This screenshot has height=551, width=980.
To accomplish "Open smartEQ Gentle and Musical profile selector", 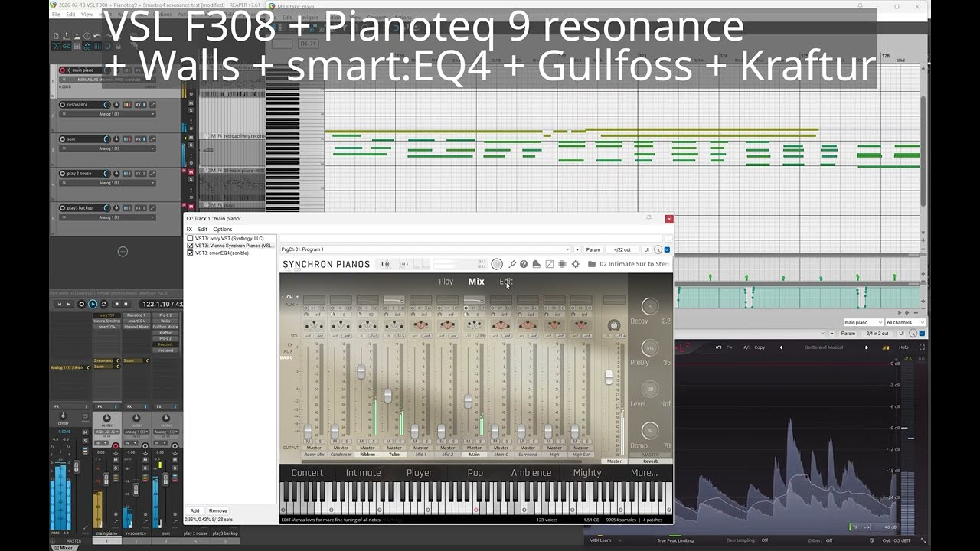I will [824, 347].
